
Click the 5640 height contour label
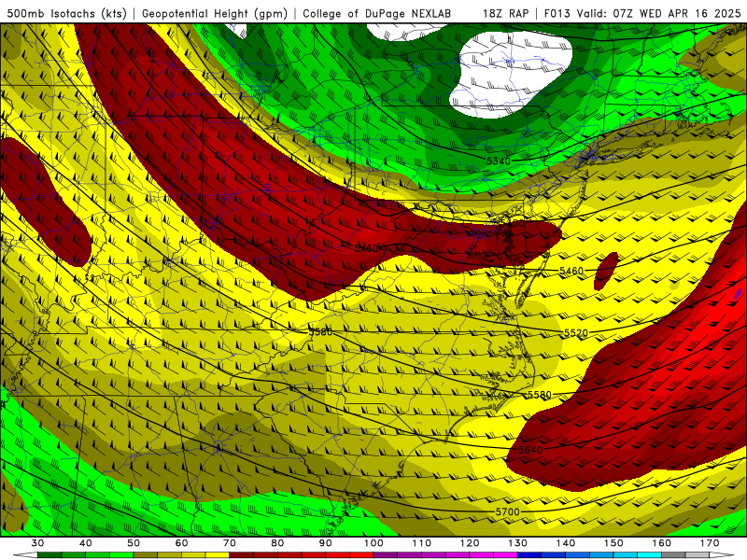point(530,450)
